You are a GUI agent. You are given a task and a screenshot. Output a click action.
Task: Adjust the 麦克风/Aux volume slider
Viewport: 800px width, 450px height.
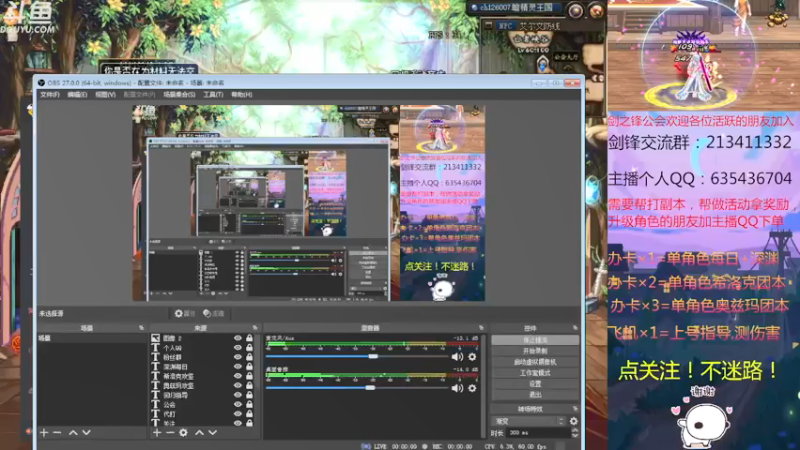click(357, 357)
